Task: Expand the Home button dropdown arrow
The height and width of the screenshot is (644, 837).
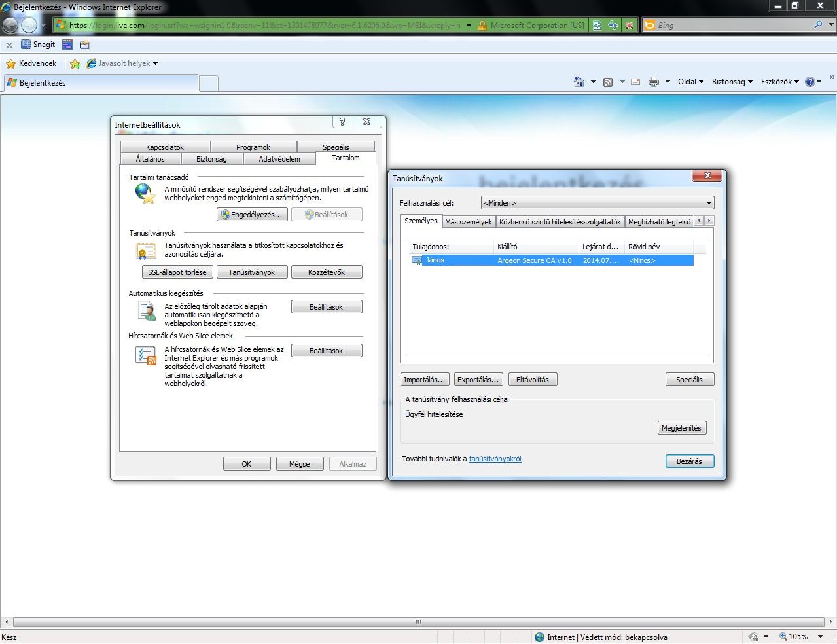Action: pos(593,82)
